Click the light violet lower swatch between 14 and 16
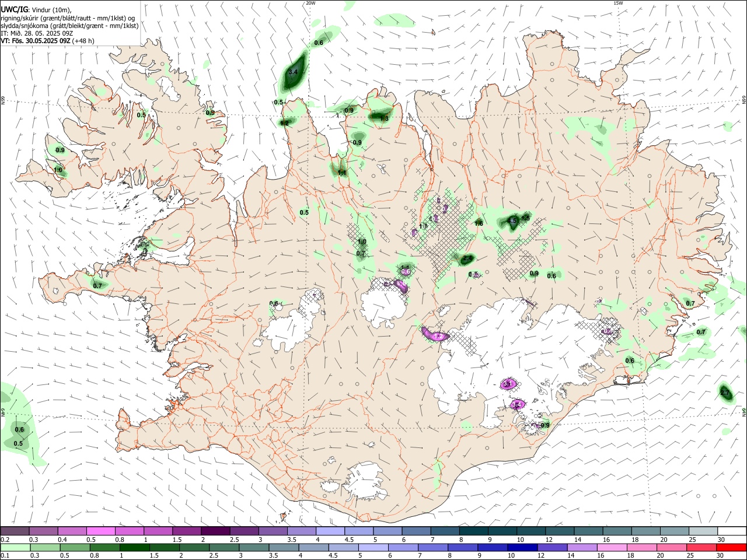 click(x=581, y=548)
